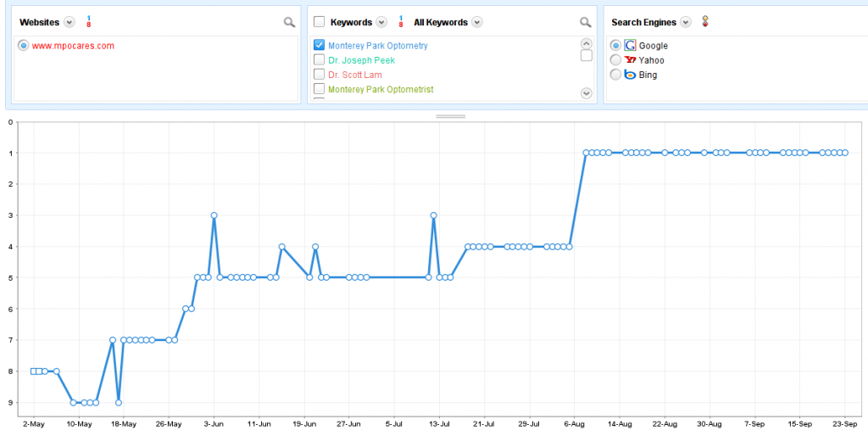Click the Dr. Joseph Peek keyword label
The image size is (868, 430).
(x=361, y=60)
